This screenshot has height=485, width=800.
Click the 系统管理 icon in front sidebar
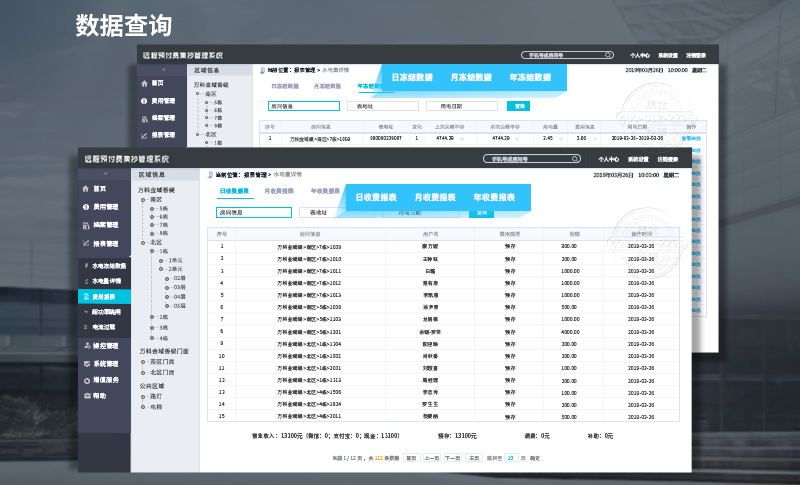point(85,363)
